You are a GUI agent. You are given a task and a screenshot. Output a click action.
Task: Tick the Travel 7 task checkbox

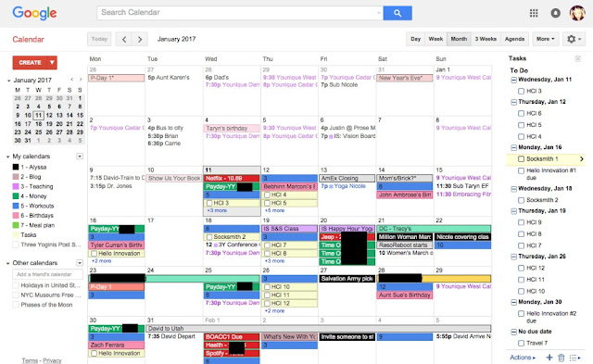click(x=521, y=344)
